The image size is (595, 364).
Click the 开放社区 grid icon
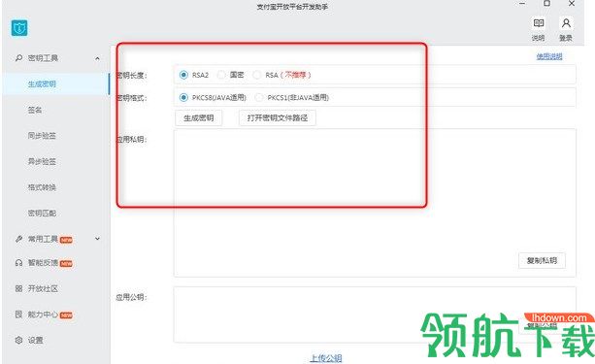click(x=18, y=288)
